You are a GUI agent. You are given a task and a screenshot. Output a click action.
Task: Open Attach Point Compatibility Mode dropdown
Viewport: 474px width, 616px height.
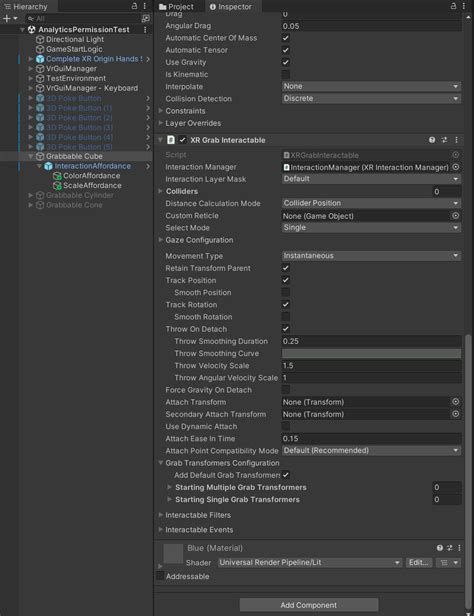click(371, 450)
